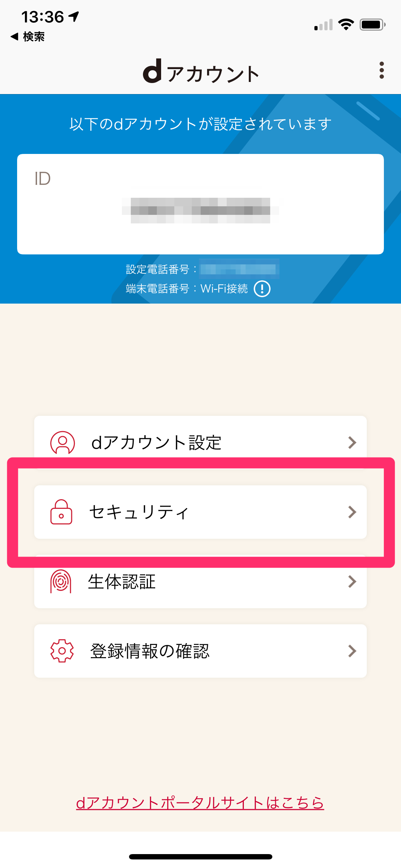Tap the gear icon for 登録情報の確認
Viewport: 401px width, 868px height.
coord(62,651)
